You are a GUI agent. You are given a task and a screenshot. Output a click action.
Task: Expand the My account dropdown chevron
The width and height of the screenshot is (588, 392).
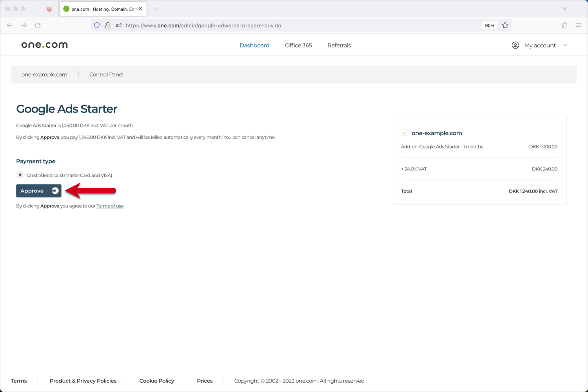[x=565, y=45]
